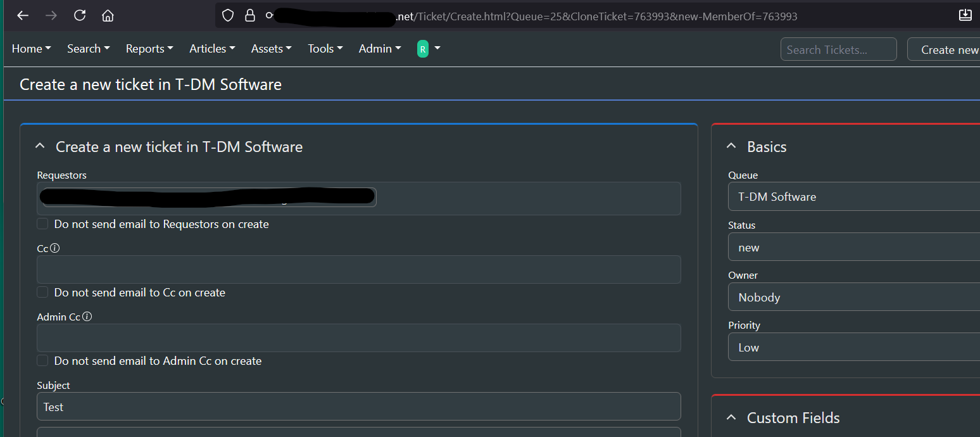
Task: Click the green R user avatar
Action: (x=423, y=49)
